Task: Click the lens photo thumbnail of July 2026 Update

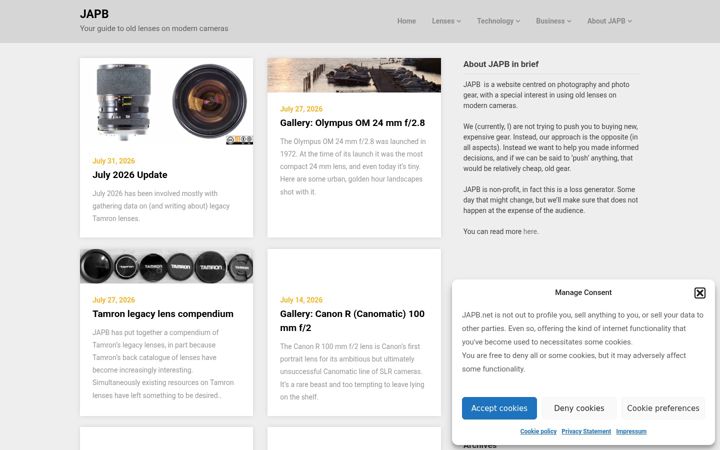Action: pyautogui.click(x=166, y=101)
